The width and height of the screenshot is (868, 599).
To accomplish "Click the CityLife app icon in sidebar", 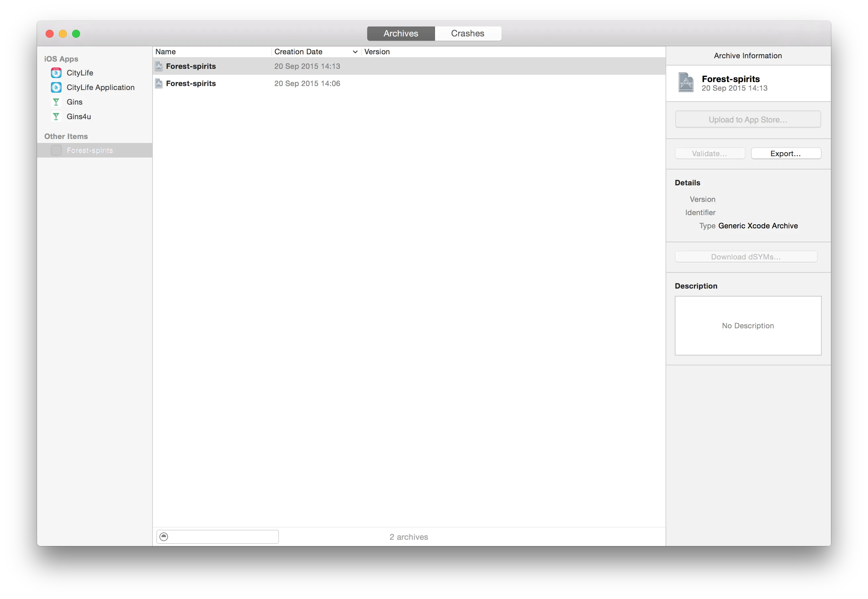I will pyautogui.click(x=56, y=73).
